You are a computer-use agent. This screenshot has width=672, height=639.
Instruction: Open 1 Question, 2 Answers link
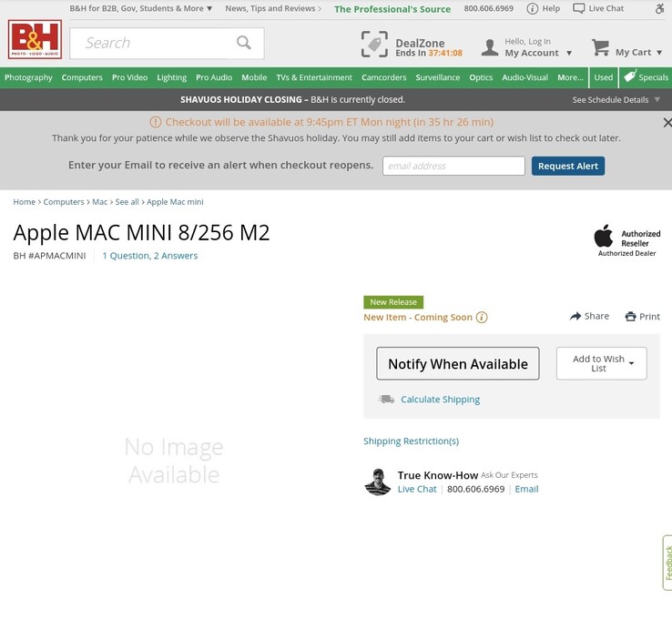(x=150, y=256)
